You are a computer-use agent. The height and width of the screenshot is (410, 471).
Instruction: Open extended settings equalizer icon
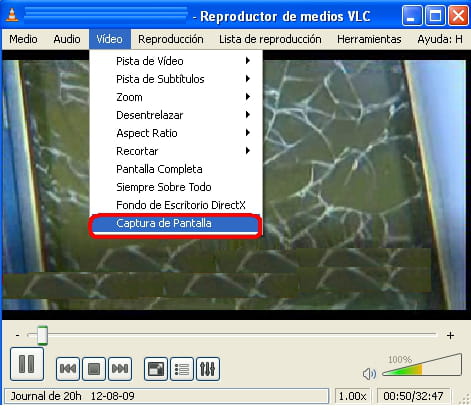(x=208, y=369)
